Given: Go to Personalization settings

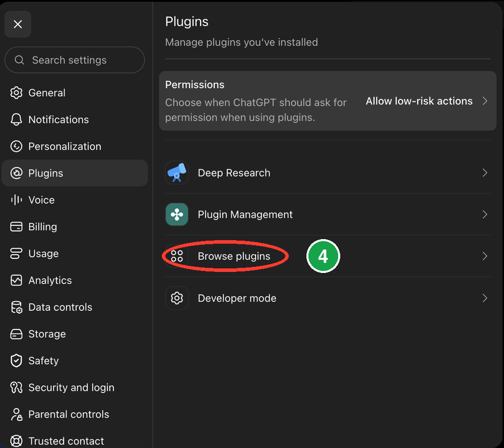Looking at the screenshot, I should 65,146.
